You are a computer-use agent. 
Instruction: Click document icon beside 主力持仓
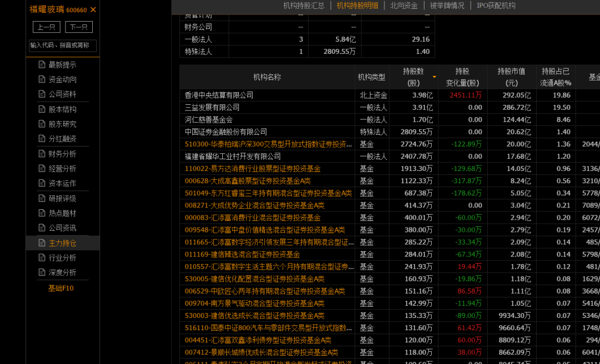pos(42,243)
